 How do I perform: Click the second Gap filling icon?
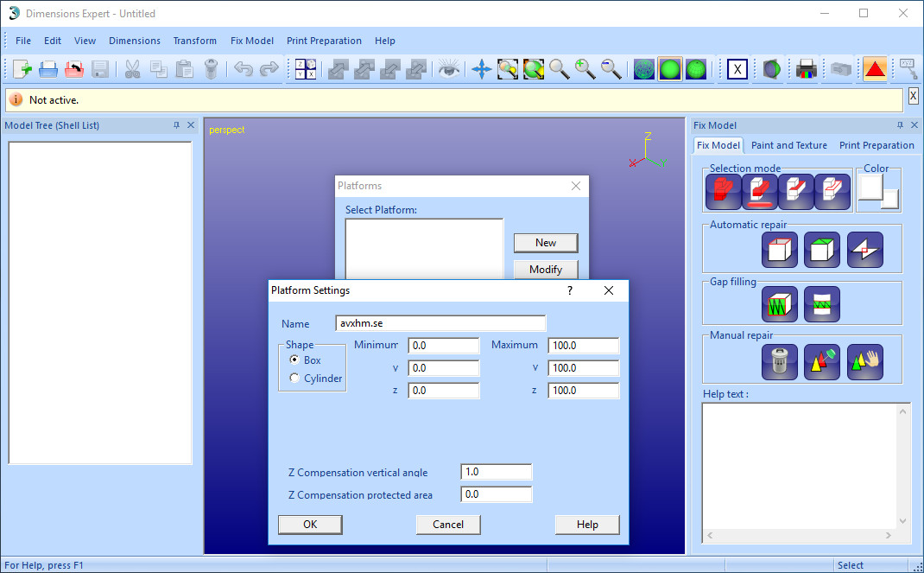[x=822, y=304]
